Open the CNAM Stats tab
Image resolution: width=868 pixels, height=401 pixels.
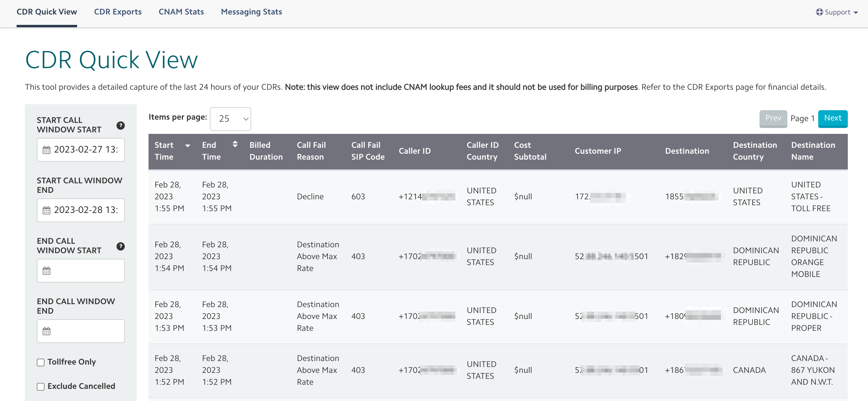(x=181, y=12)
